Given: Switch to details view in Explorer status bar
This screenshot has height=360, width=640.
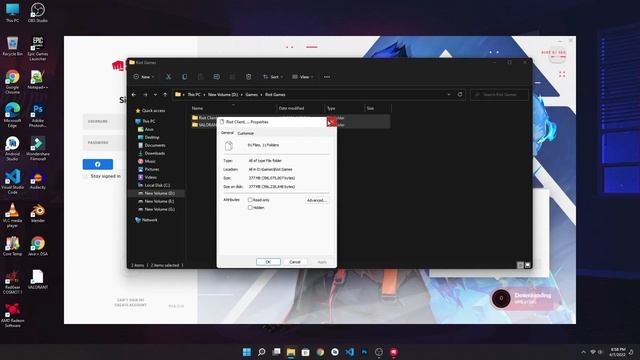Looking at the screenshot, I should (520, 265).
